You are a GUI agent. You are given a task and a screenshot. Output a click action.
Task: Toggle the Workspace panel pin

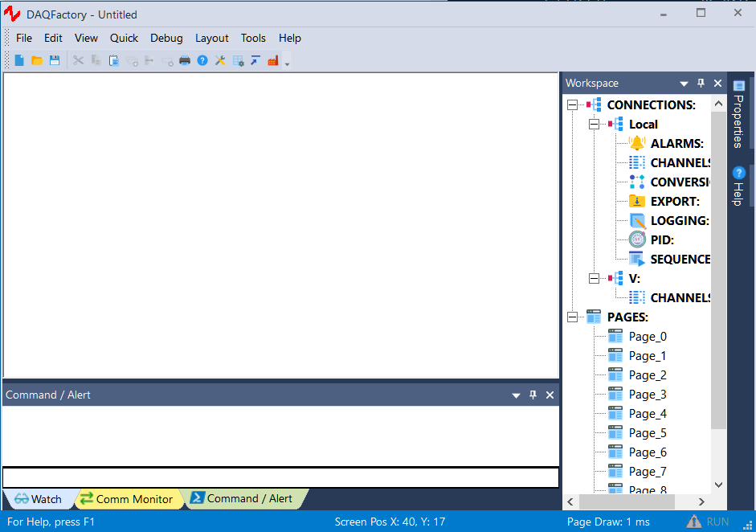click(x=701, y=83)
